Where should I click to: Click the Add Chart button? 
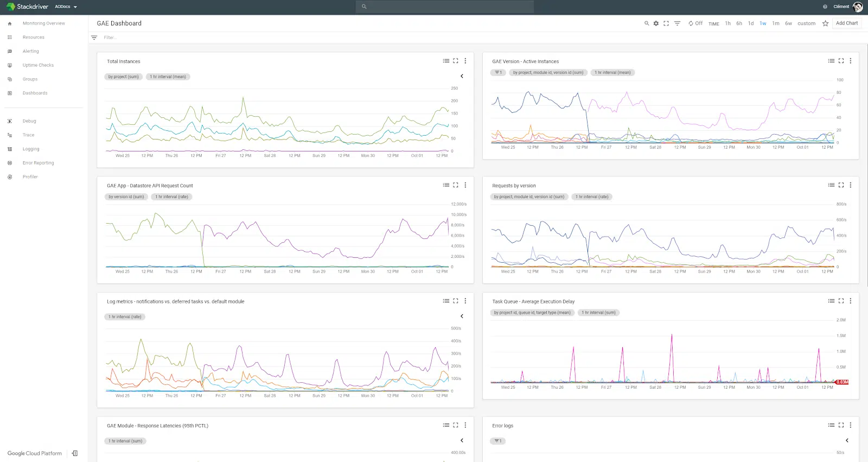click(846, 23)
